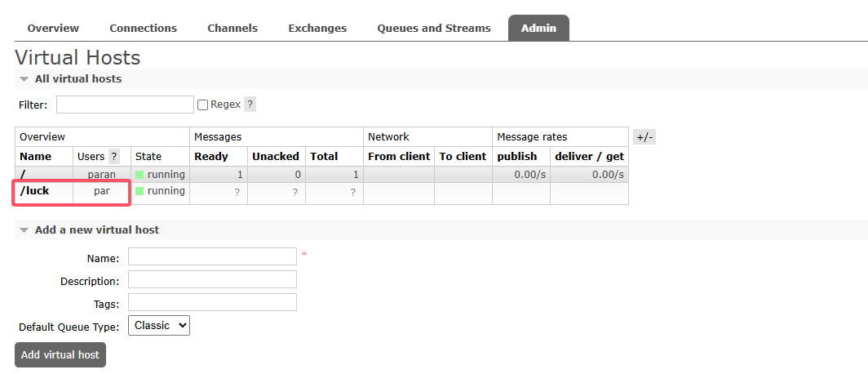868x374 pixels.
Task: Enable the Regex checkbox
Action: [202, 105]
